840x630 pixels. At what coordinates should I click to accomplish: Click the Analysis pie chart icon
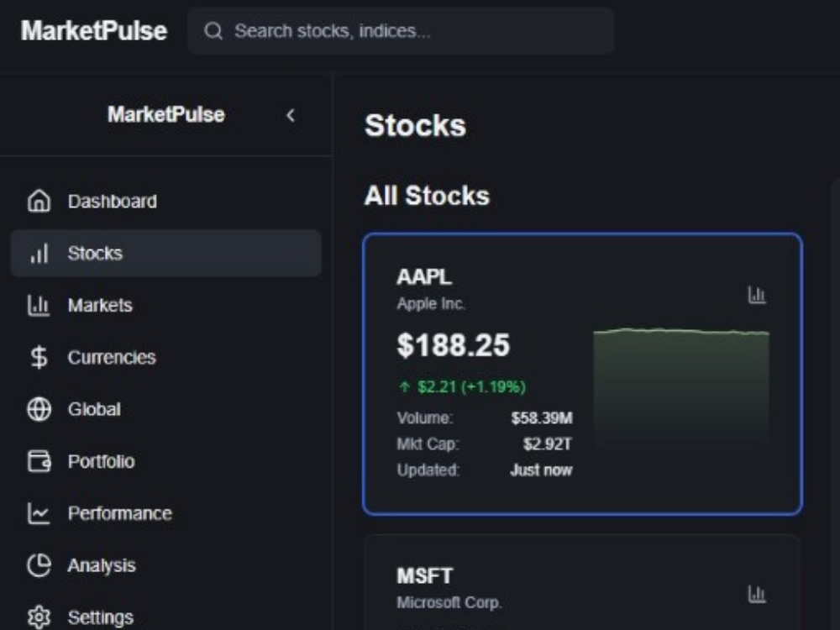[x=39, y=565]
